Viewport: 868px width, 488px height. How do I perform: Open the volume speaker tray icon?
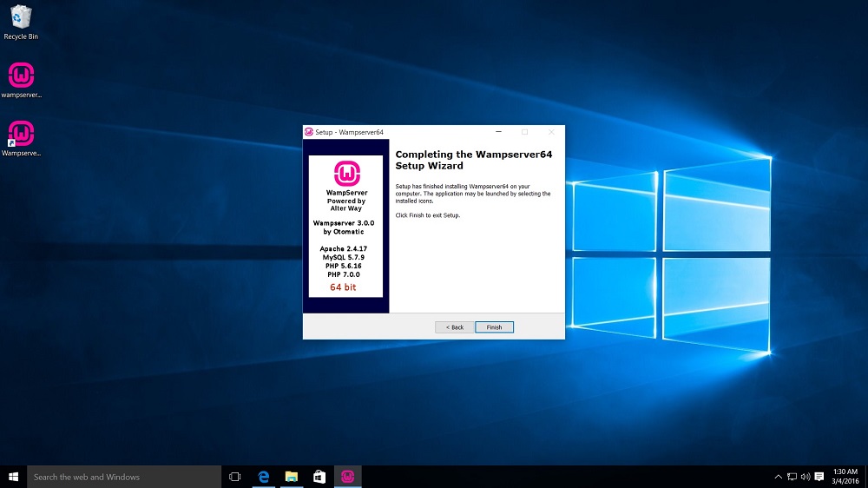tap(806, 477)
